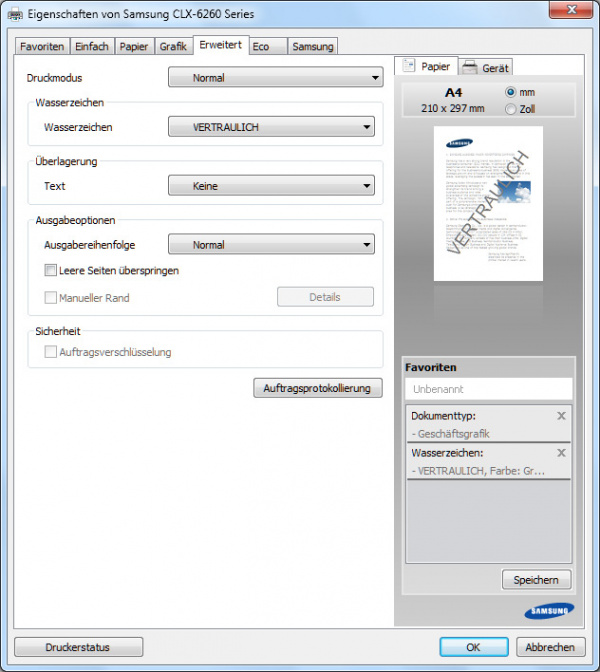Remove Dokumenttyp entry with its X icon

561,415
